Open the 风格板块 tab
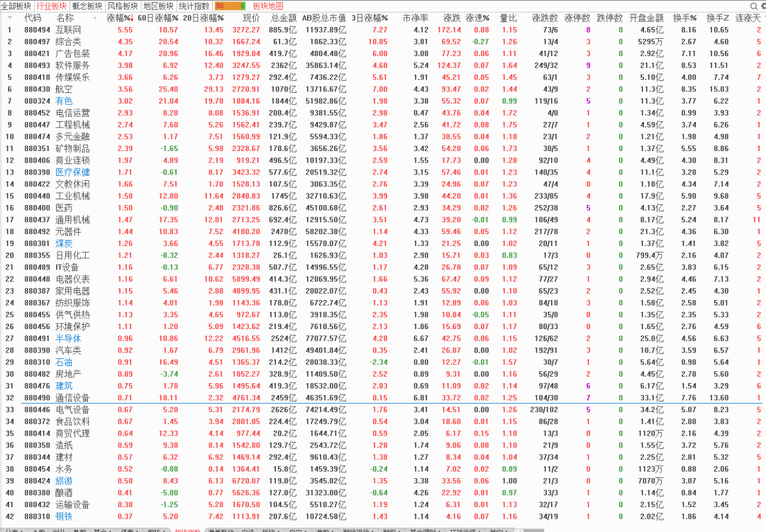 123,6
